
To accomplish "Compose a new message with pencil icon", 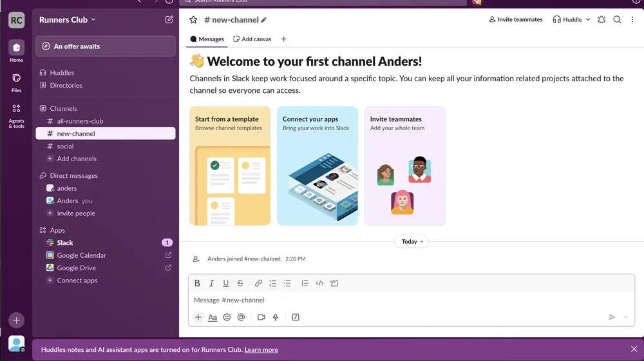I will [x=169, y=19].
